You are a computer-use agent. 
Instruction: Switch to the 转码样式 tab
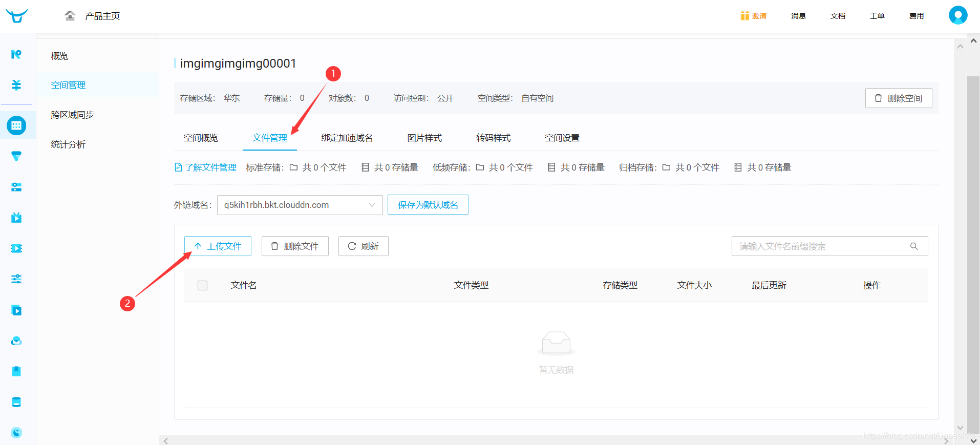494,138
